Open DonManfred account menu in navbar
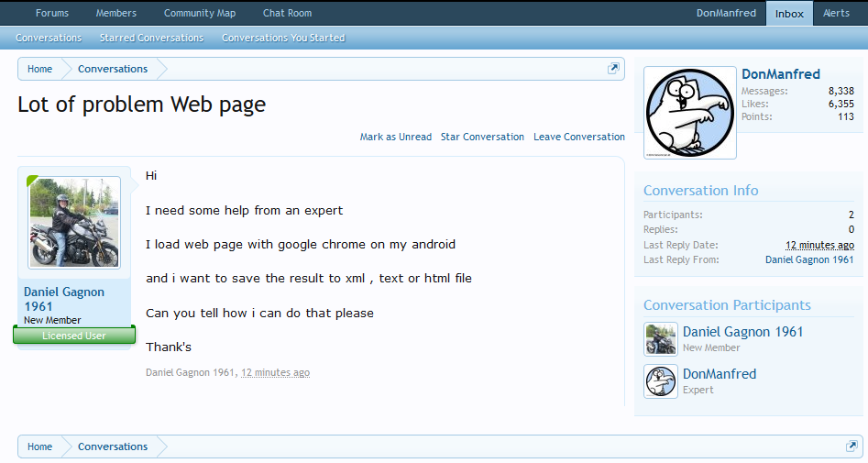This screenshot has width=868, height=463. pyautogui.click(x=726, y=13)
